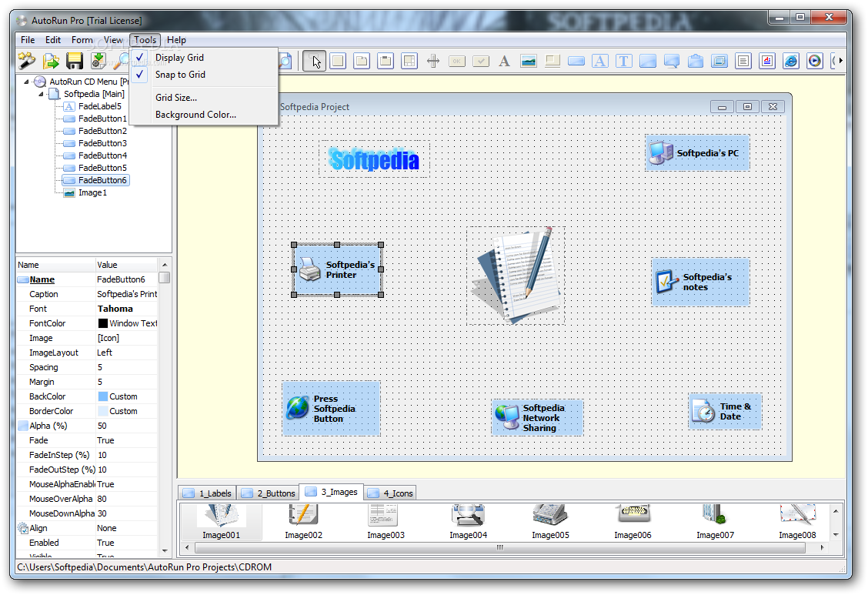This screenshot has height=595, width=868.
Task: Select the blue clipboard control tool
Action: [x=696, y=61]
